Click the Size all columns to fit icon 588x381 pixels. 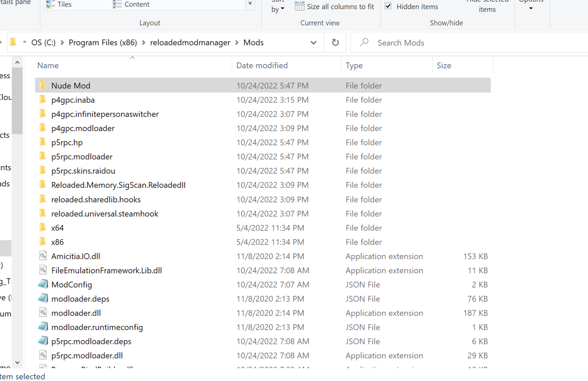click(x=299, y=6)
